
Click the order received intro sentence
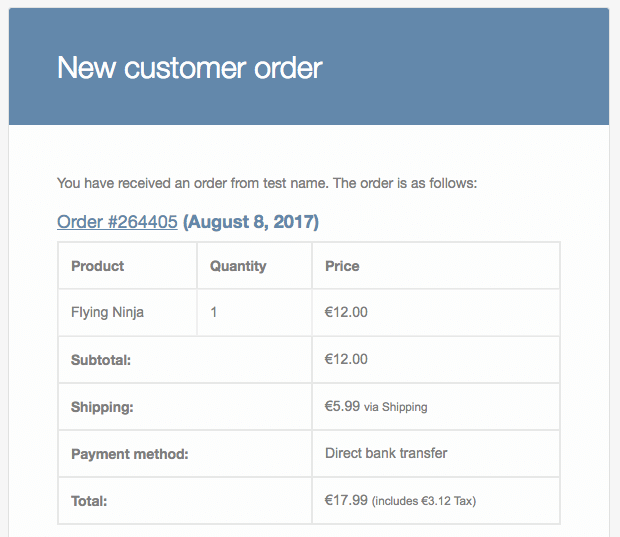267,183
